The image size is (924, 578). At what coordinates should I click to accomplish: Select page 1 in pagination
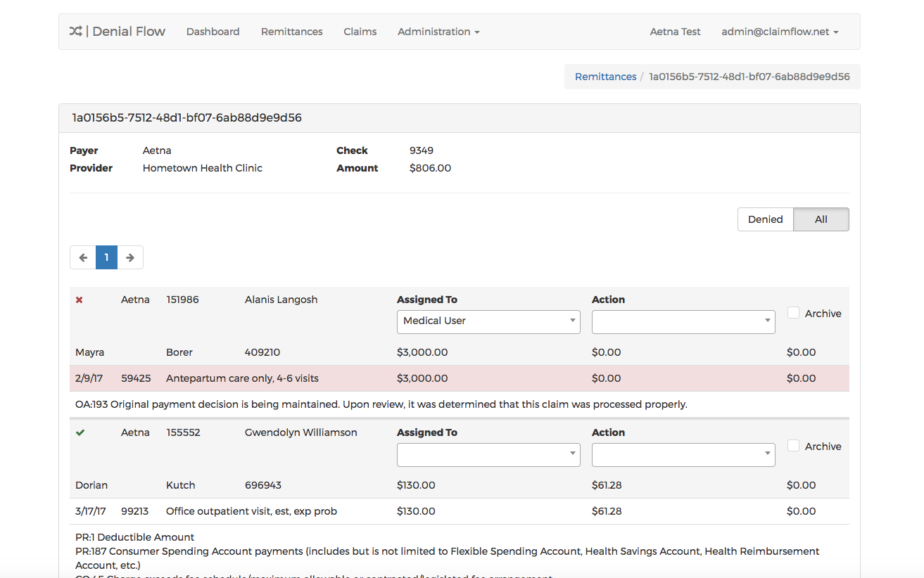pyautogui.click(x=106, y=257)
